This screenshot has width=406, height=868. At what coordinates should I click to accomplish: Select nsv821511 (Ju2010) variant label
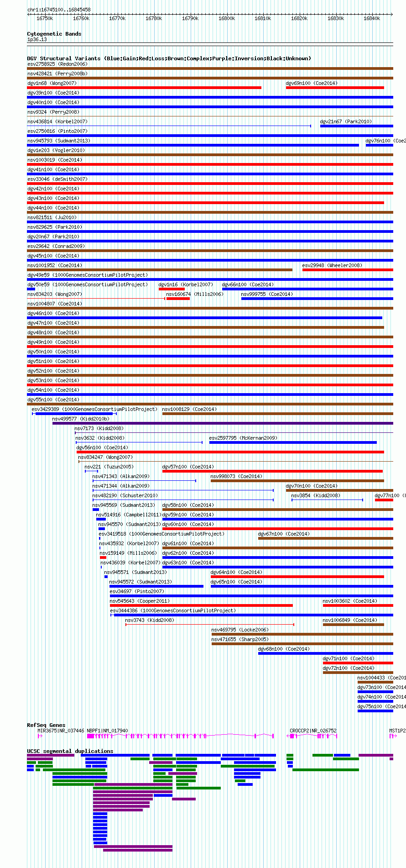(52, 217)
